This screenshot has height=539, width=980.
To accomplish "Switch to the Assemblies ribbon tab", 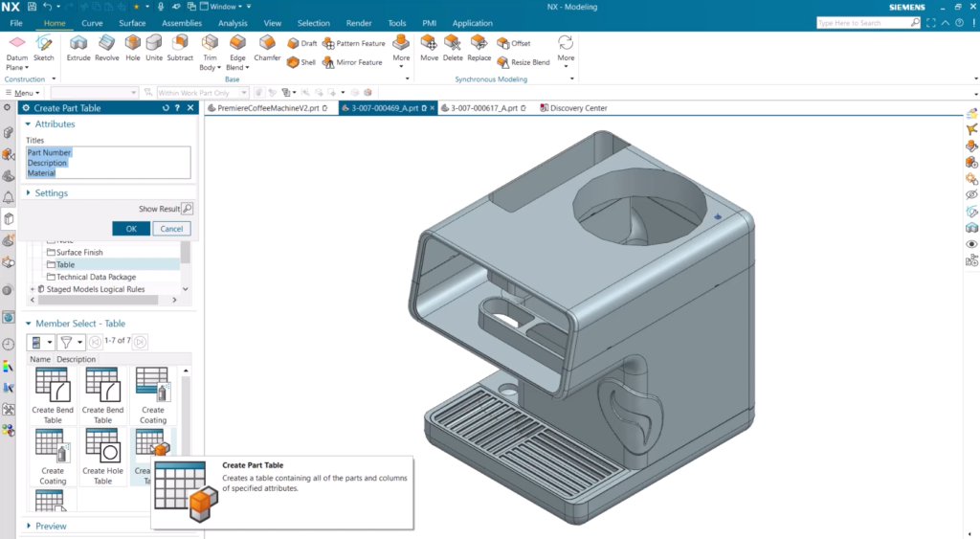I will pos(182,23).
